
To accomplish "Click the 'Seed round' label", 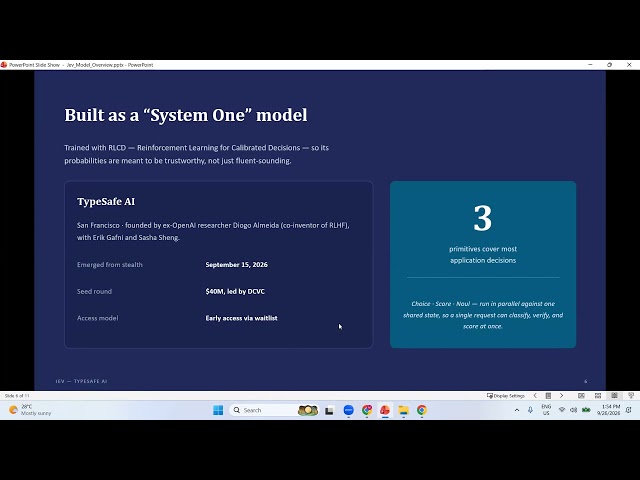I will [94, 291].
